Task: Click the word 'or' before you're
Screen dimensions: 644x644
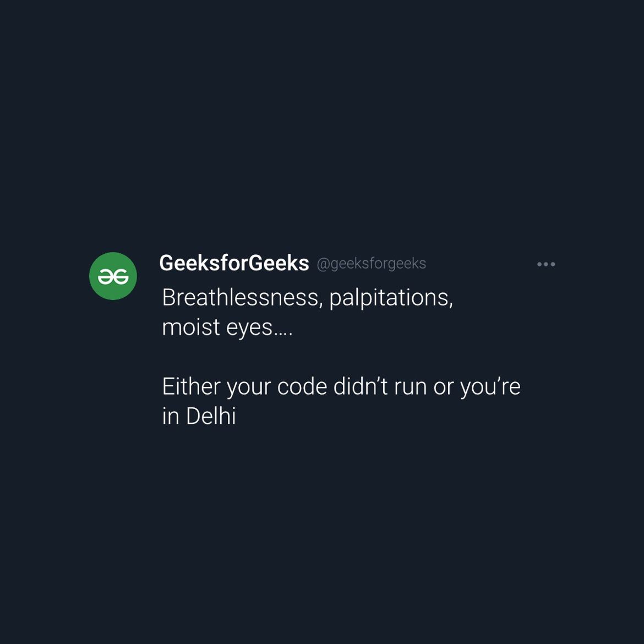Action: pyautogui.click(x=443, y=388)
